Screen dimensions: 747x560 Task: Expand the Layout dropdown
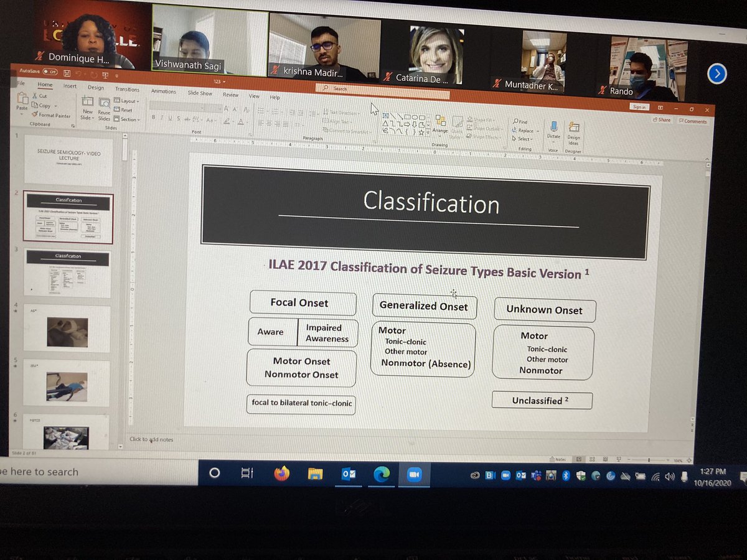point(126,101)
